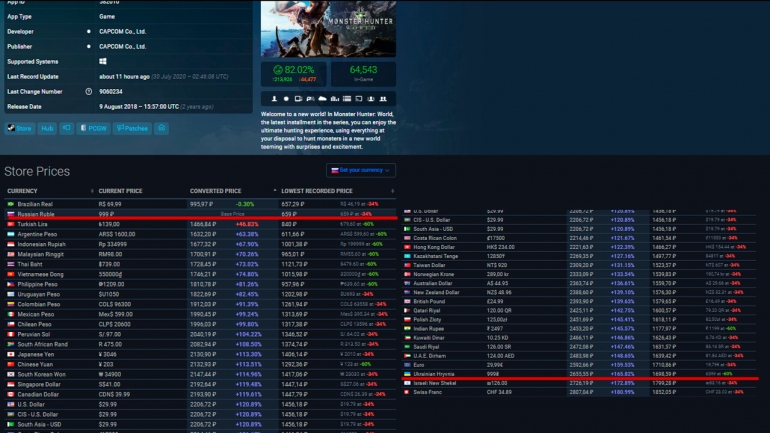Click the bullet icon beside Publisher

click(88, 47)
